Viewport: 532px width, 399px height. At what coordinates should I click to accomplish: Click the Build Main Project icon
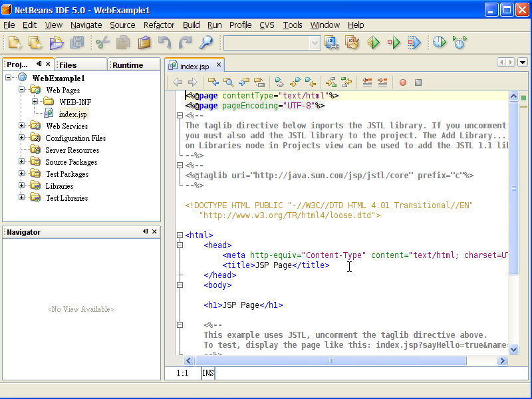click(x=331, y=43)
